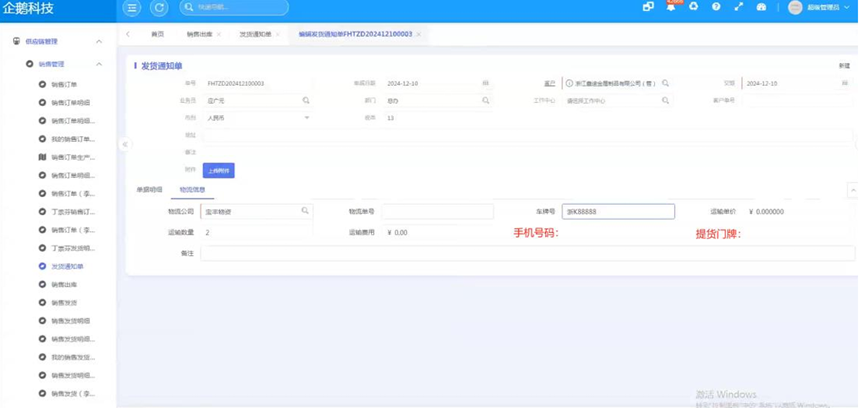Screen dimensions: 865x408
Task: Open the help question mark icon
Action: click(716, 7)
